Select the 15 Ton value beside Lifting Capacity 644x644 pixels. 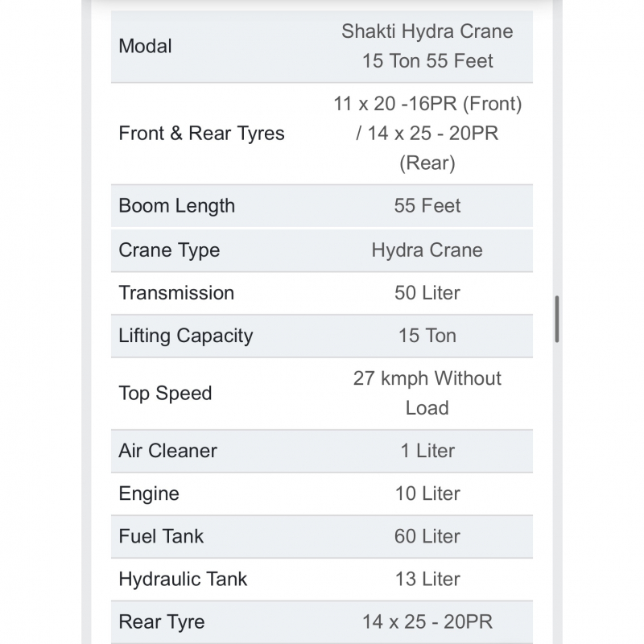427,336
